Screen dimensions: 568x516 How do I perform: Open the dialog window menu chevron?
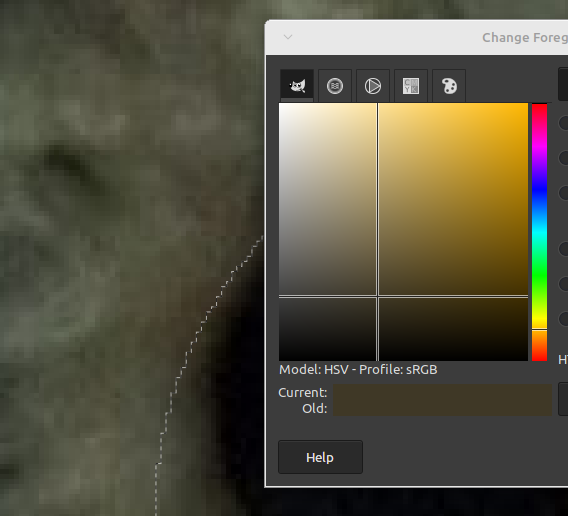(x=288, y=37)
